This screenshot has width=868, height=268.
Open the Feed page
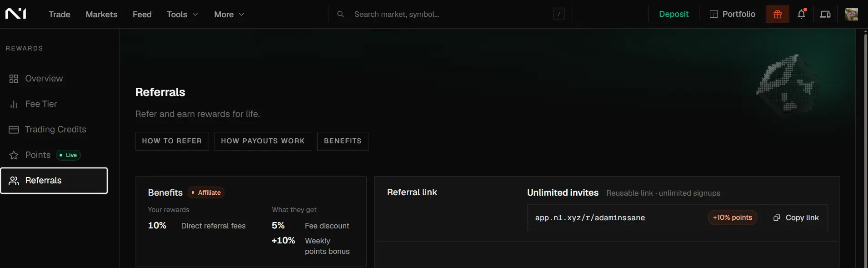pyautogui.click(x=142, y=14)
